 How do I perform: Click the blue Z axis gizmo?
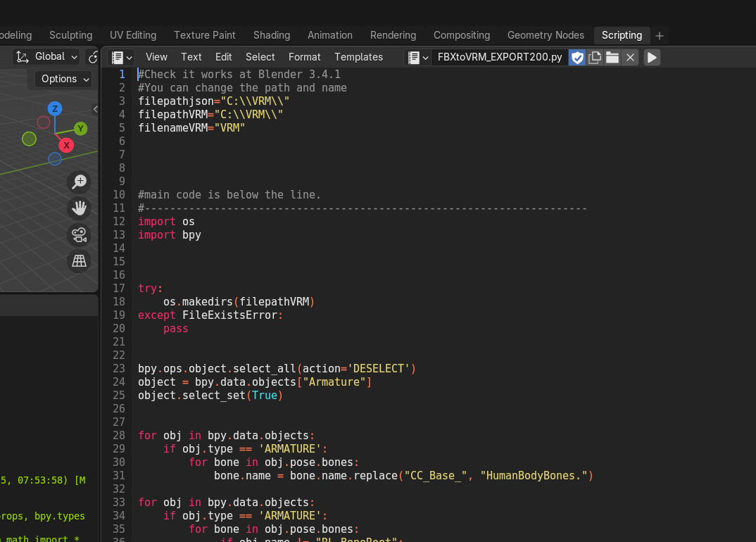point(55,108)
